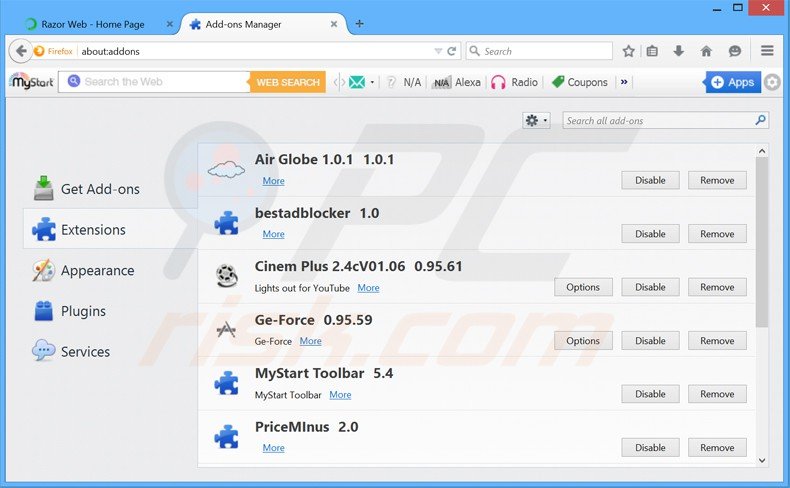Expand the address bar history dropdown arrow

coord(438,51)
